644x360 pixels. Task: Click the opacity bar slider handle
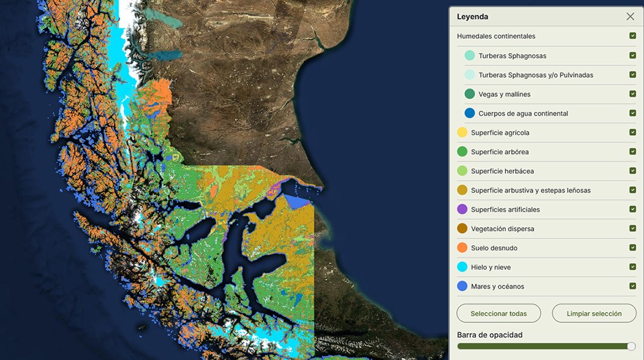point(631,347)
